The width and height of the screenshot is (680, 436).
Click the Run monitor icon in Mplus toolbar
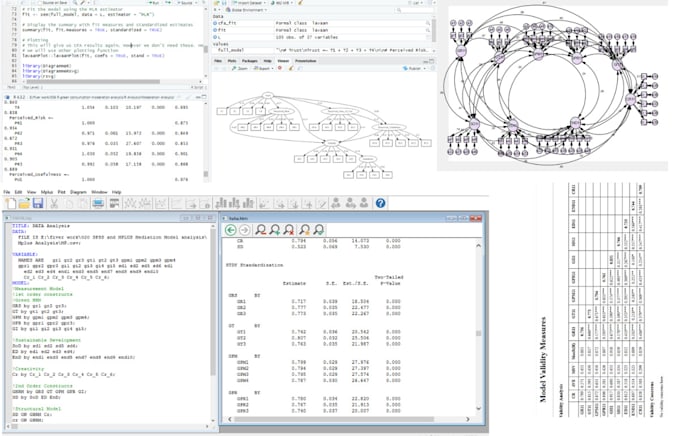(x=98, y=203)
